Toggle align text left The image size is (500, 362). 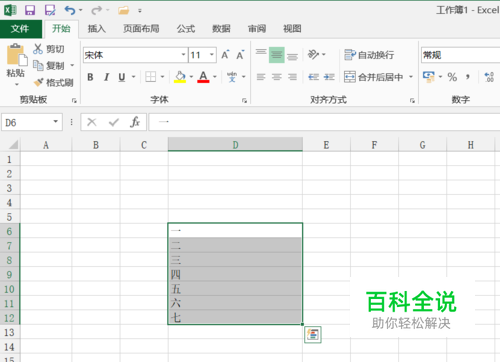point(261,77)
